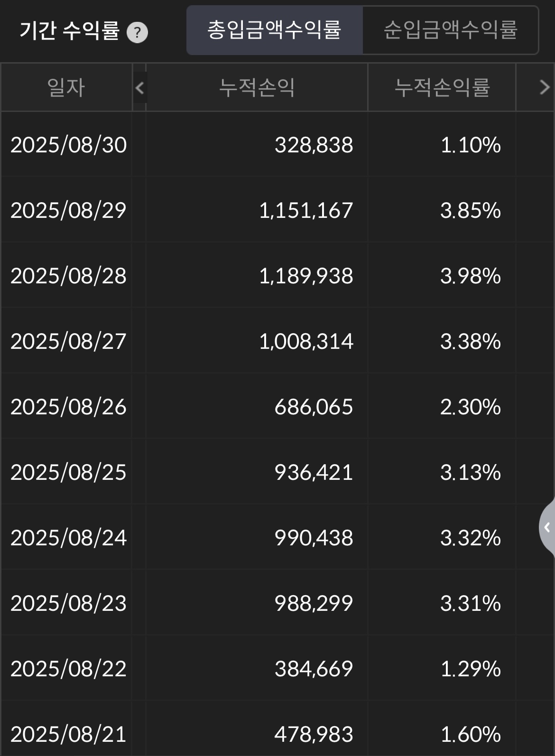The width and height of the screenshot is (555, 756).
Task: Click the 3.31% return rate cell
Action: point(471,603)
